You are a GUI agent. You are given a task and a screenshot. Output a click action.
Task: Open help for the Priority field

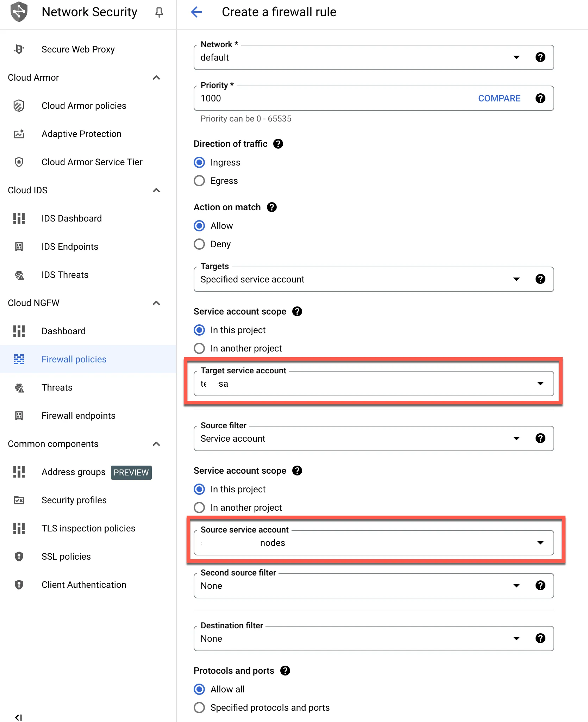click(540, 98)
